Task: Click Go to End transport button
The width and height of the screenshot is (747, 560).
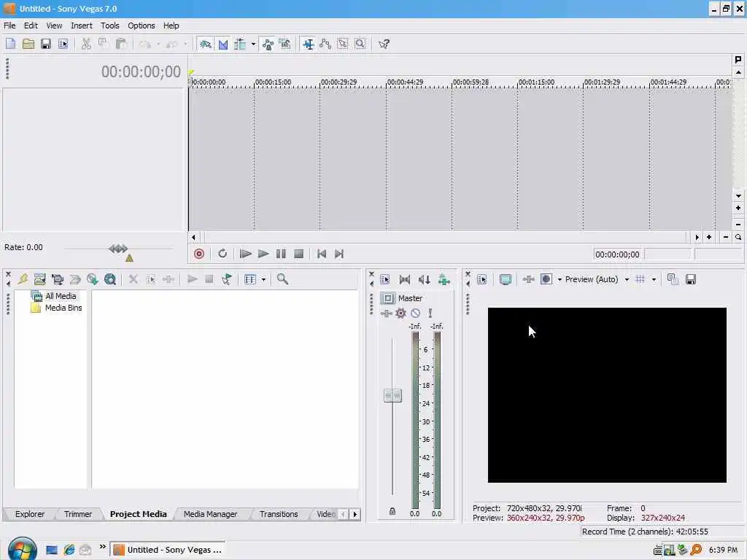Action: [339, 254]
